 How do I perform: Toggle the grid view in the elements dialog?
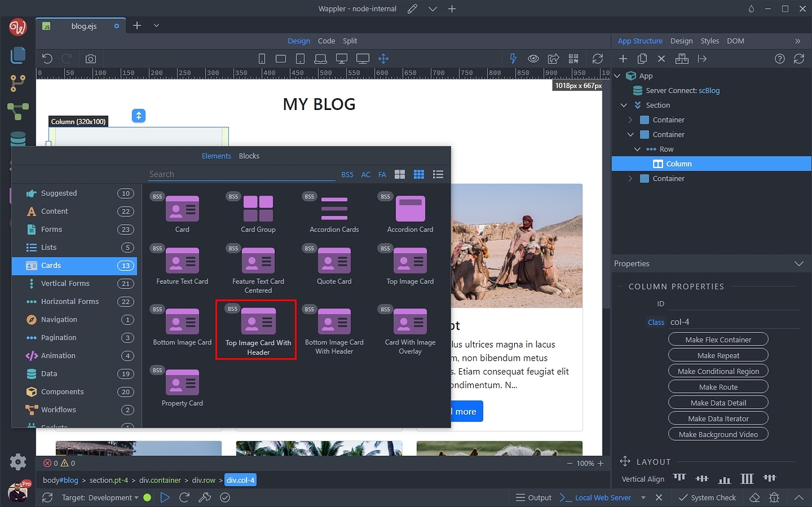419,174
